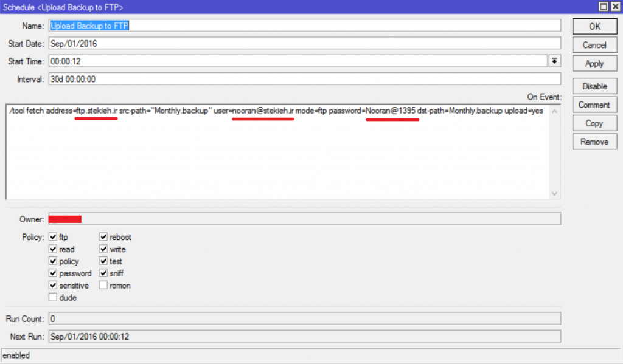
Task: Remove the Upload Backup schedule
Action: pyautogui.click(x=595, y=142)
